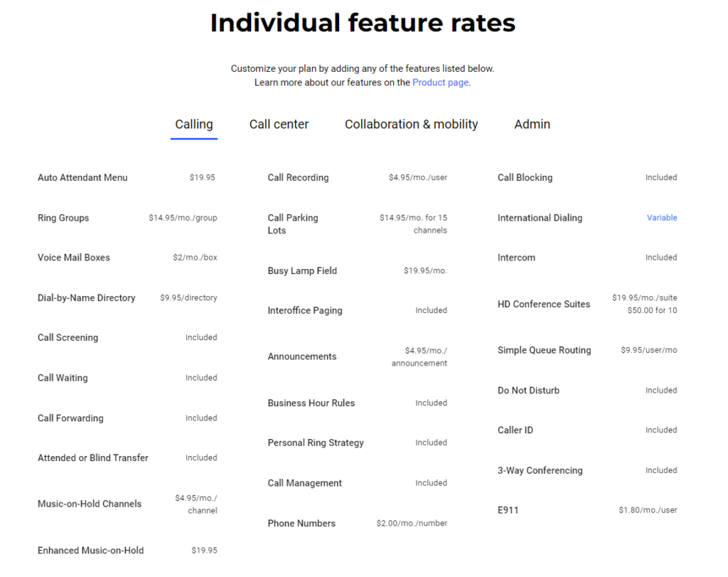Click the Busy Lamp Field feature

point(302,271)
